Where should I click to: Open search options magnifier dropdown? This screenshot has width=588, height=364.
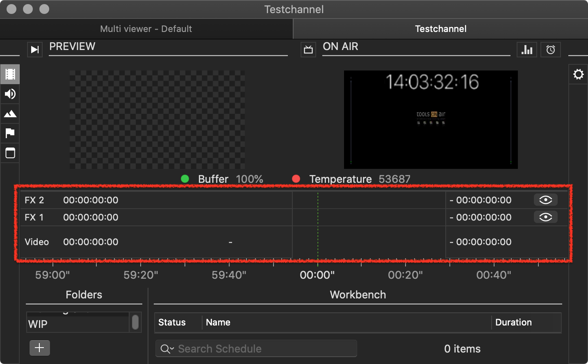point(167,349)
